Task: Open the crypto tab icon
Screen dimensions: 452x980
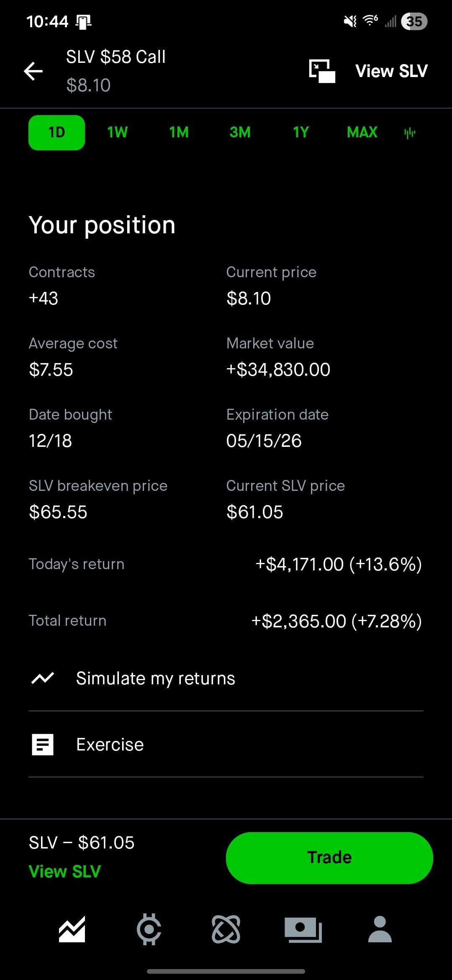Action: pyautogui.click(x=149, y=929)
